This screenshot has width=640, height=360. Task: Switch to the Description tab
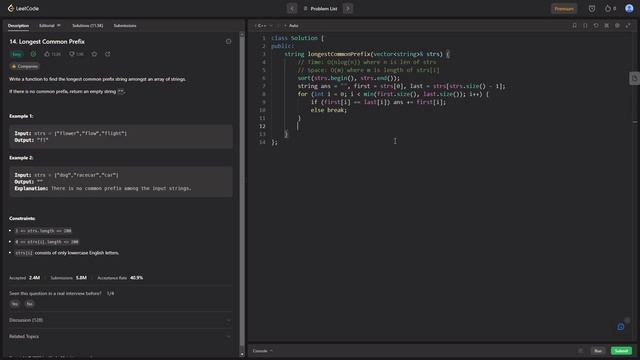point(18,25)
